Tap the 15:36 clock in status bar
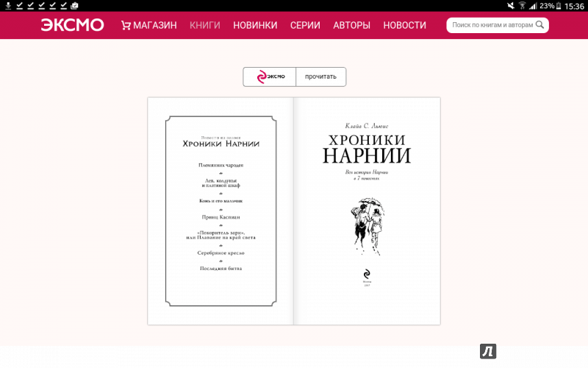 pyautogui.click(x=574, y=6)
